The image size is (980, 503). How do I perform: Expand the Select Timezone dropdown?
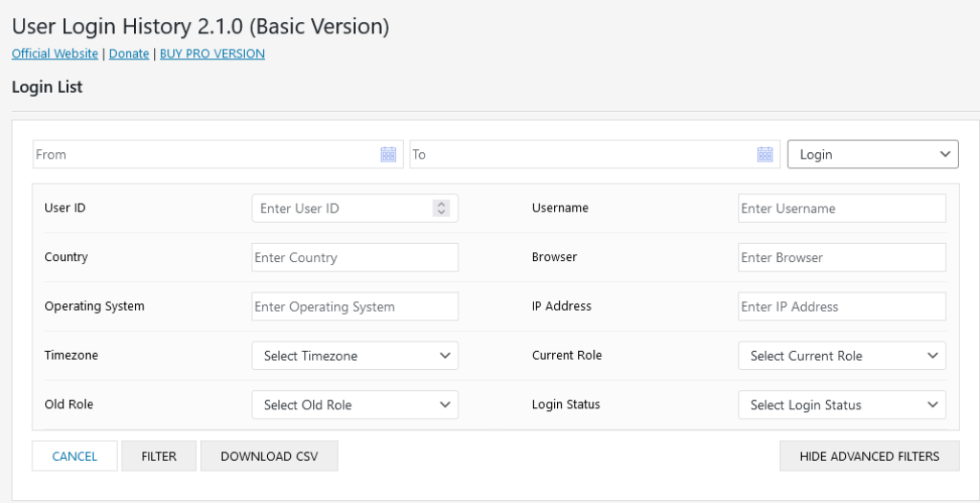click(355, 356)
